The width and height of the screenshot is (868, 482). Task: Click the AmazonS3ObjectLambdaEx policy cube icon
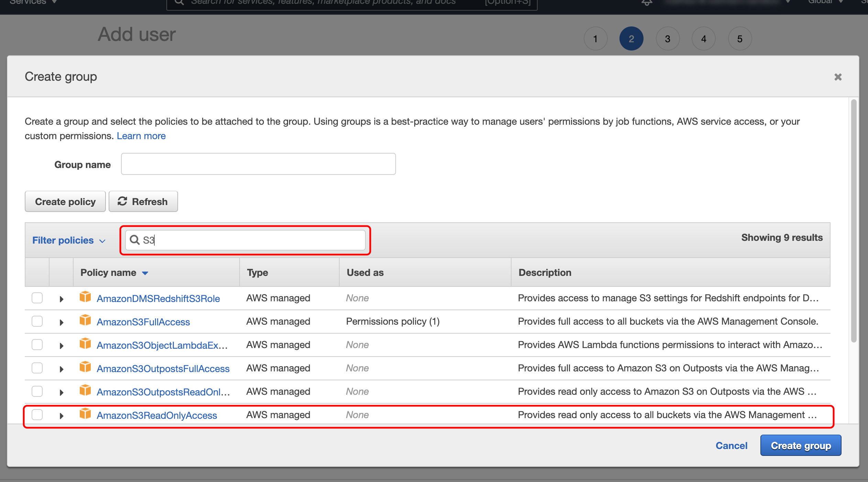point(85,344)
